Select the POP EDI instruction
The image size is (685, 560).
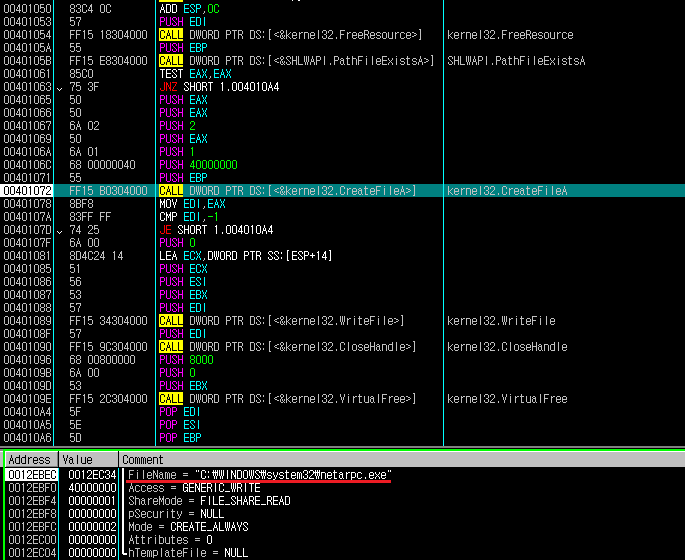pyautogui.click(x=180, y=411)
